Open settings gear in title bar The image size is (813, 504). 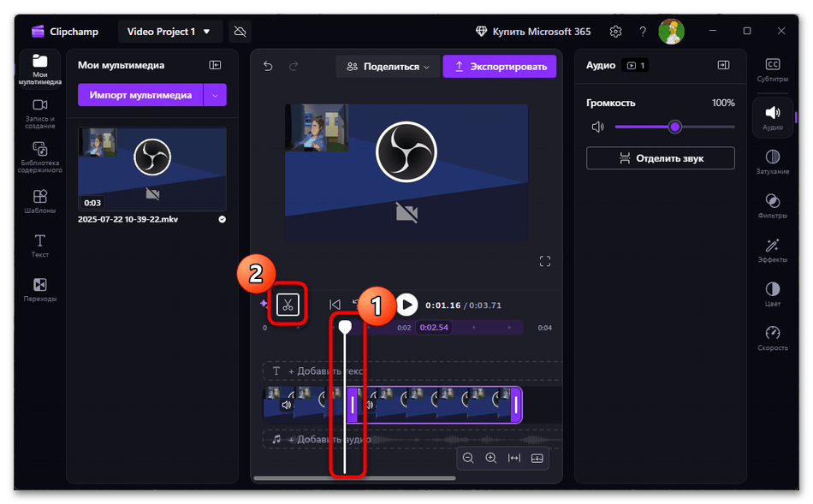point(615,32)
